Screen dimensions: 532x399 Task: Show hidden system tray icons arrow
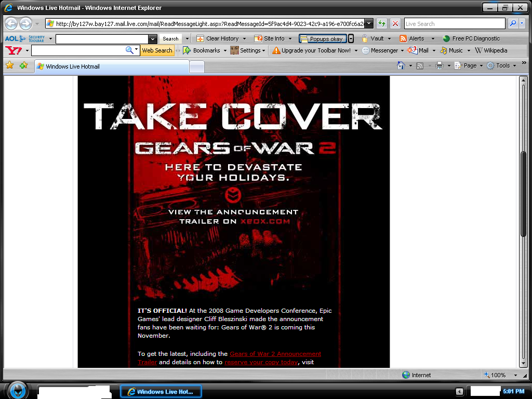point(459,392)
